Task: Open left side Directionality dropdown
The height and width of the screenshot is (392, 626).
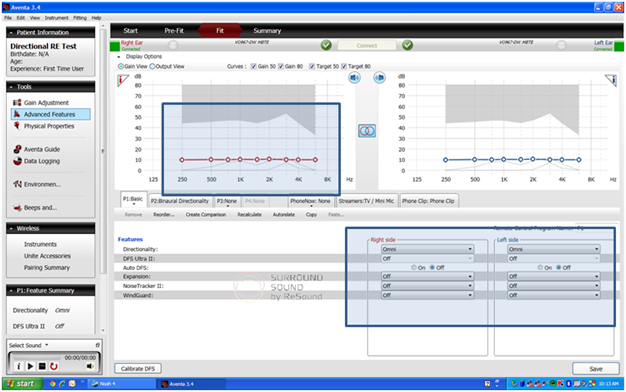Action: coord(554,249)
